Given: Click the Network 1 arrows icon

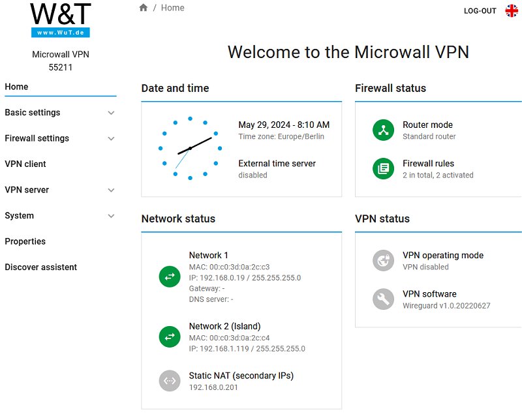Looking at the screenshot, I should [170, 277].
